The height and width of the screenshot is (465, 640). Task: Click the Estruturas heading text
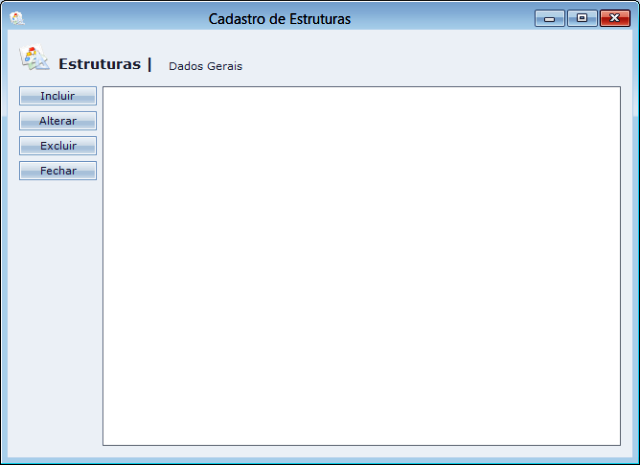[100, 64]
